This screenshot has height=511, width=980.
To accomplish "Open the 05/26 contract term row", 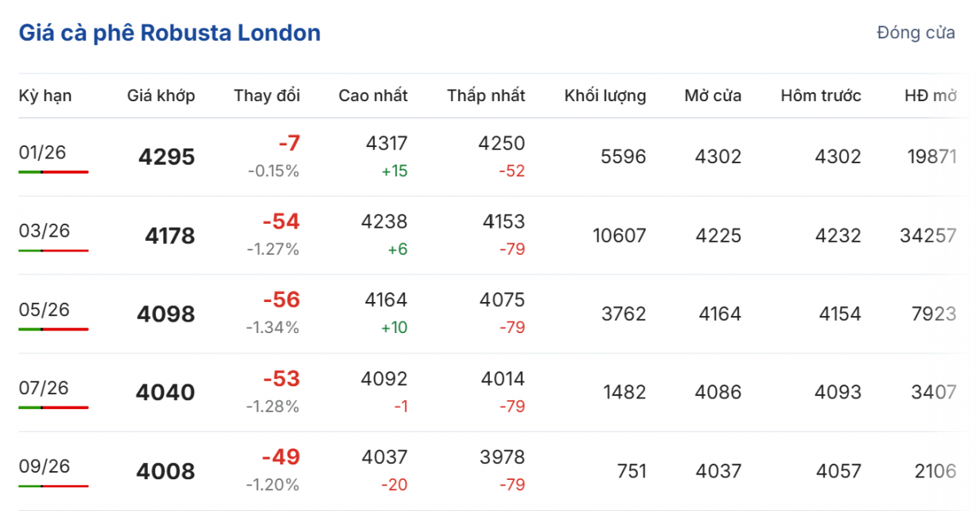I will [44, 309].
